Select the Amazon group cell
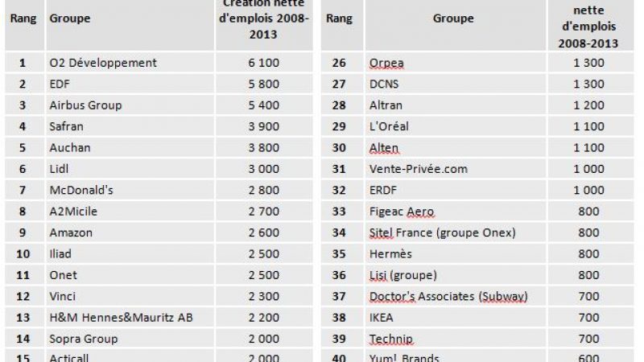This screenshot has width=644, height=362. (x=71, y=232)
